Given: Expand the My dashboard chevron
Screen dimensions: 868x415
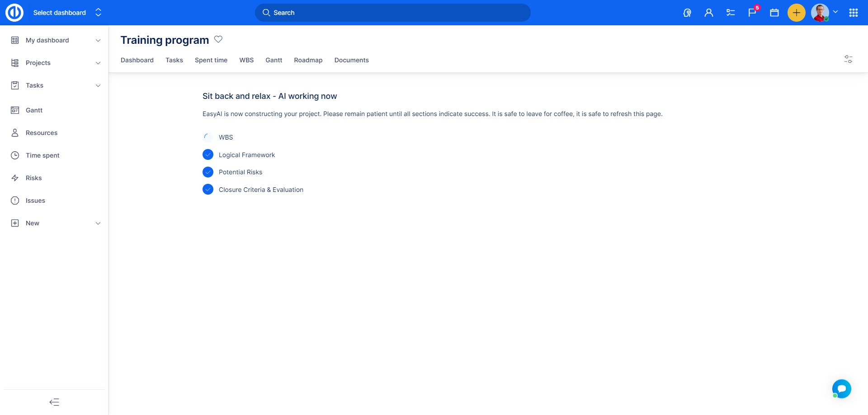Looking at the screenshot, I should (98, 40).
